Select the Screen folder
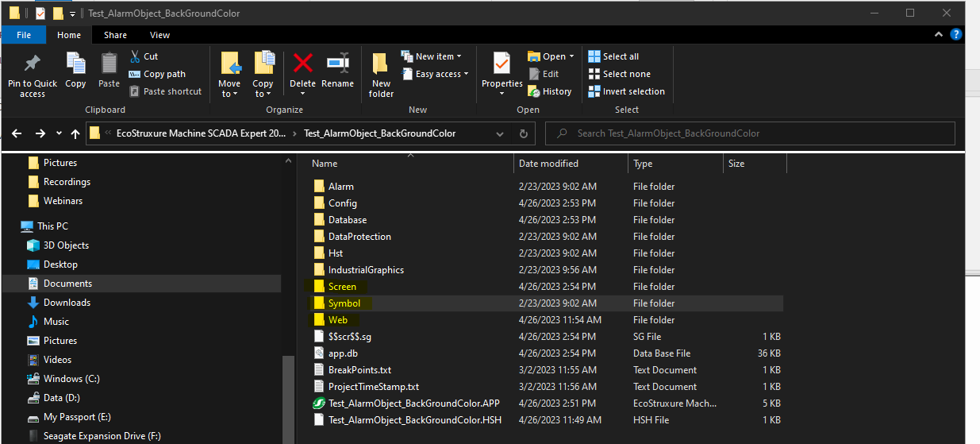This screenshot has width=980, height=444. (x=342, y=287)
